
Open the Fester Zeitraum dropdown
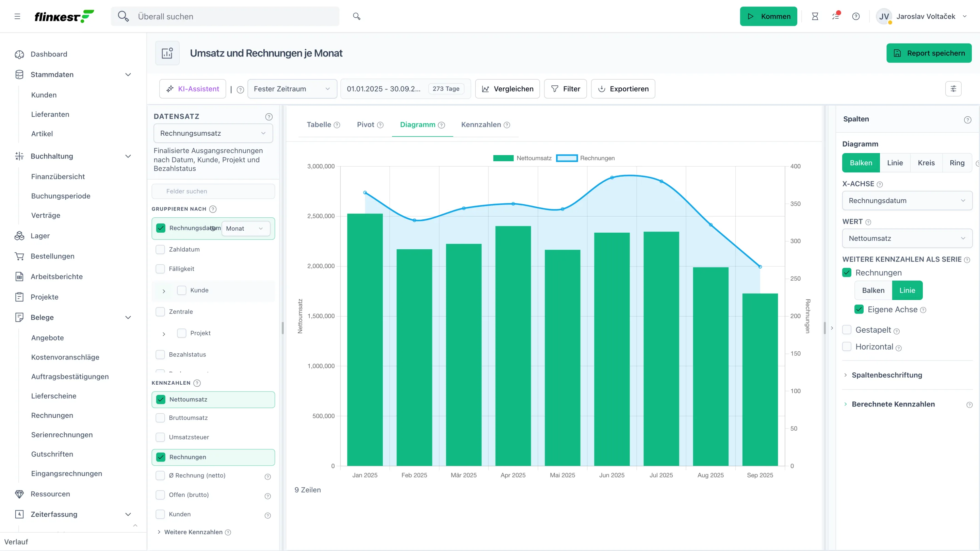292,88
